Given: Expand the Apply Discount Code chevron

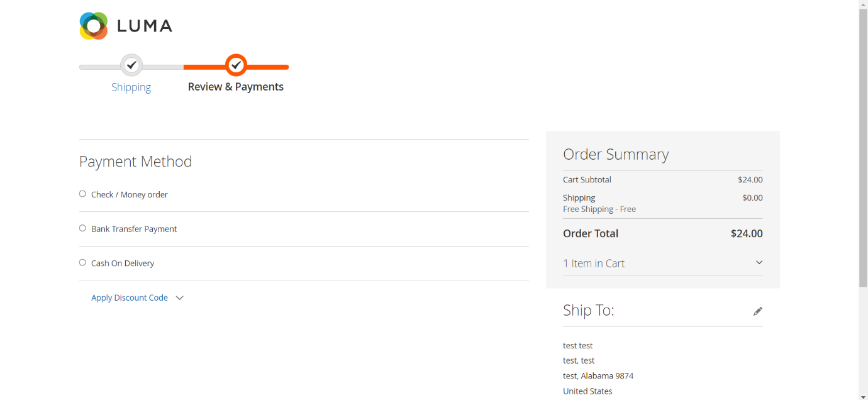Looking at the screenshot, I should [x=179, y=298].
